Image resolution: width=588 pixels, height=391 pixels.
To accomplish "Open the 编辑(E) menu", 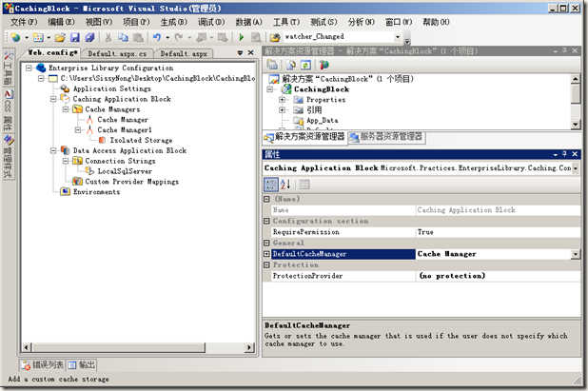I will [61, 22].
